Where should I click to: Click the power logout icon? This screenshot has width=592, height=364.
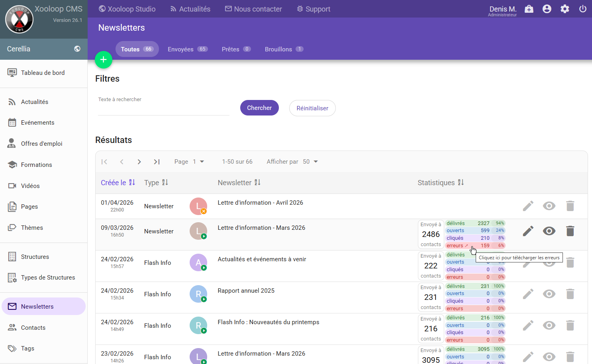click(582, 9)
